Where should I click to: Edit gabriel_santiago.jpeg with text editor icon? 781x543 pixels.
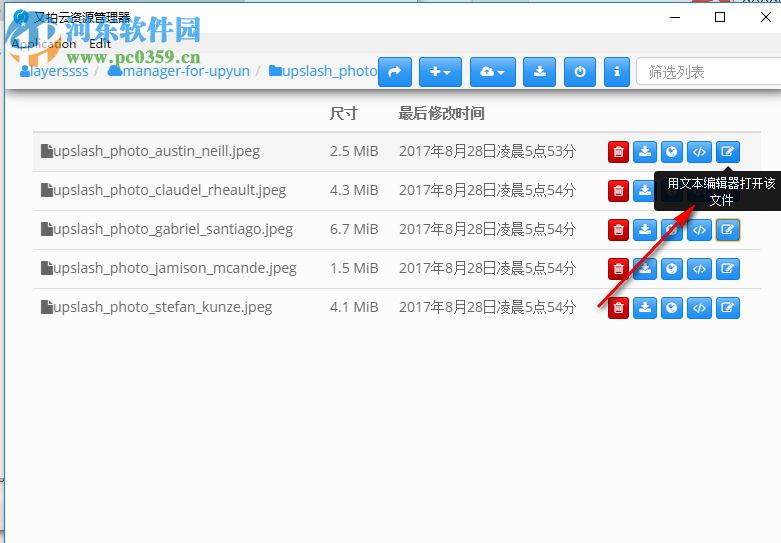click(728, 230)
